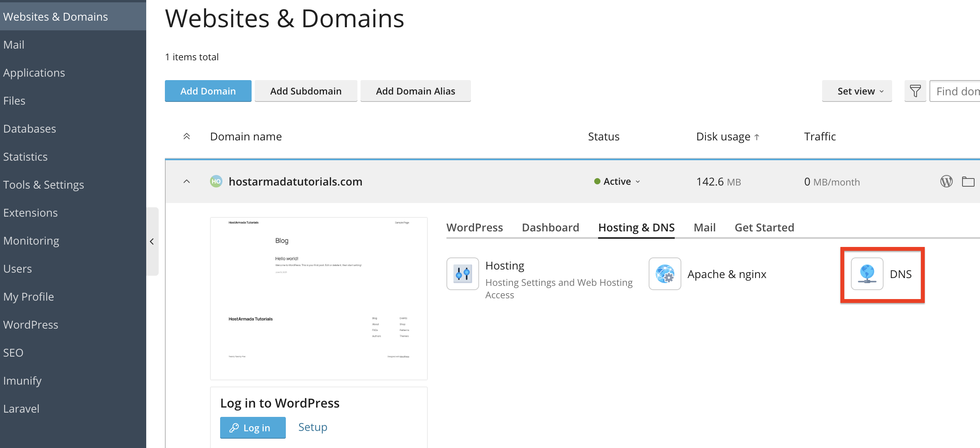Click the Apache & nginx gear globe icon

665,274
